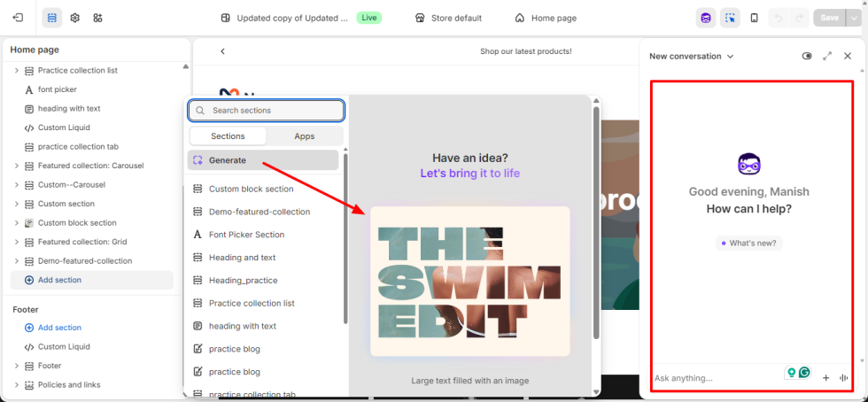This screenshot has height=402, width=868.
Task: Select the Sections tab
Action: [x=228, y=136]
